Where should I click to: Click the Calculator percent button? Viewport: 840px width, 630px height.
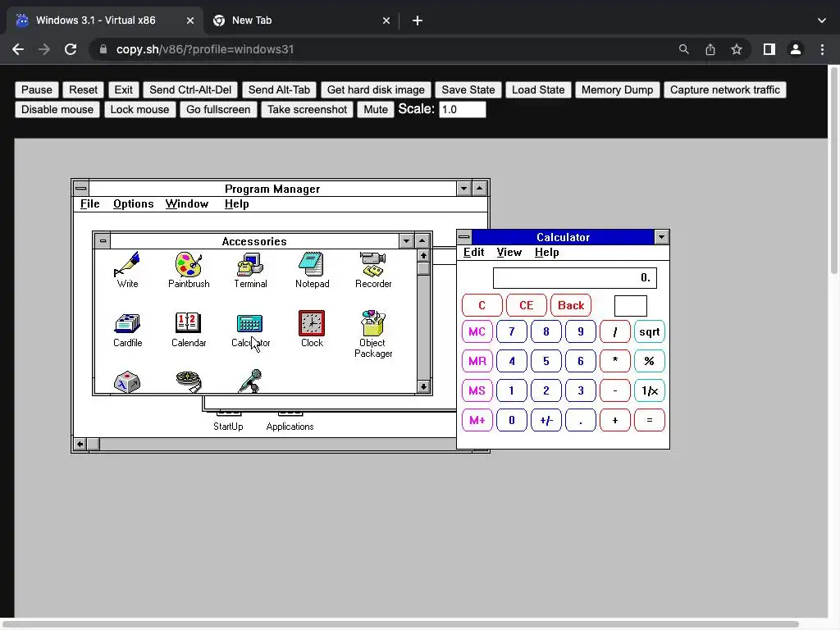[650, 361]
